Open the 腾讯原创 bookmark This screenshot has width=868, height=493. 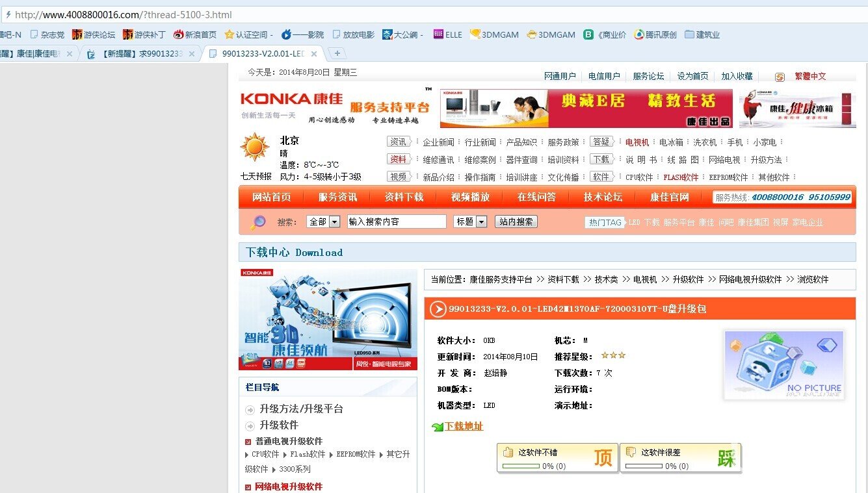(655, 34)
